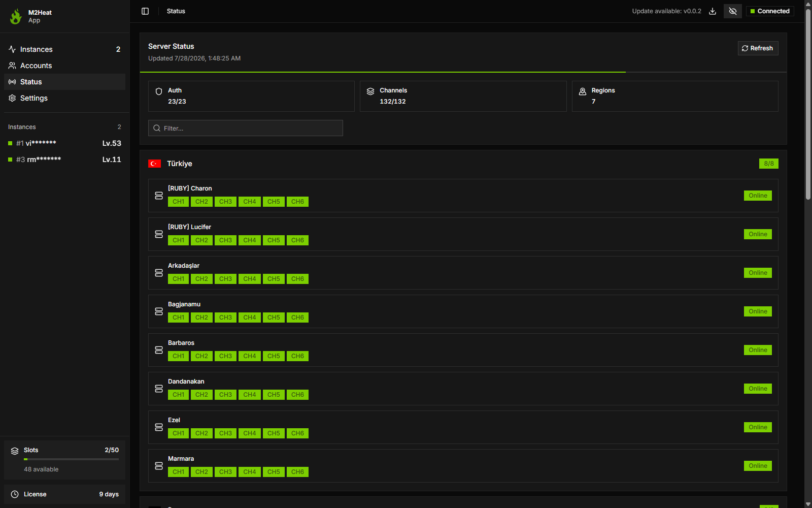Screen dimensions: 812x508
Task: Click CH1 on Ezel
Action: 178,433
